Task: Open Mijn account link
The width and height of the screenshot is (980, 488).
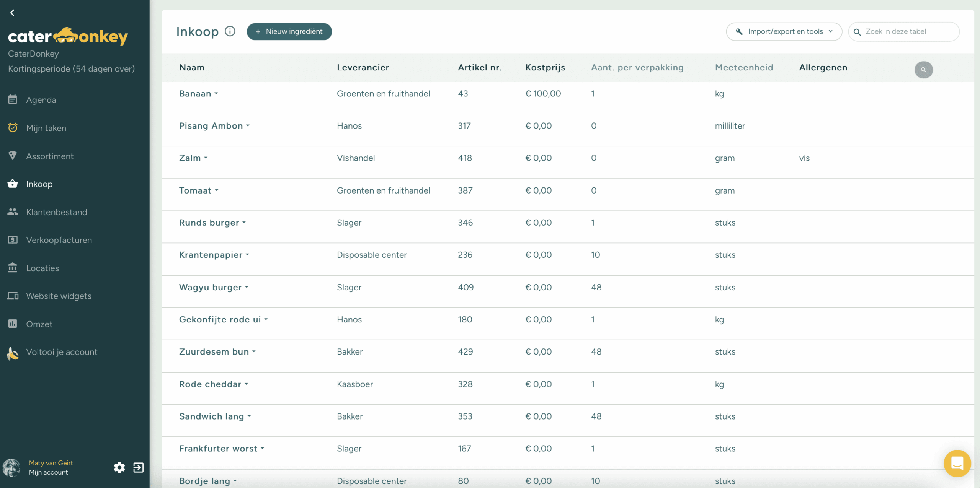Action: coord(48,472)
